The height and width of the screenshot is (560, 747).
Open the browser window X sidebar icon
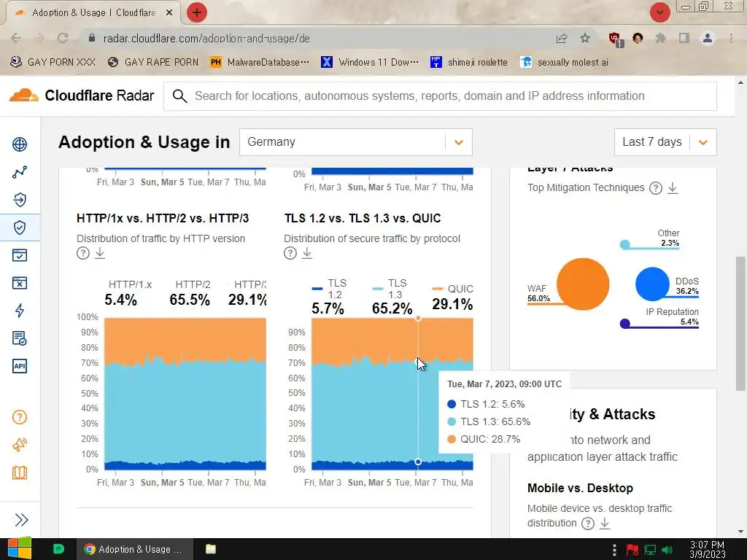point(20,283)
